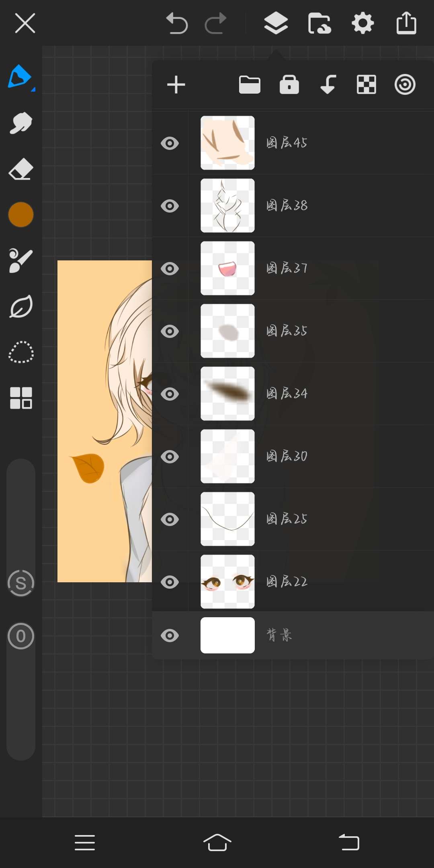Screen dimensions: 434x868
Task: Select the smudge tool
Action: tap(21, 123)
